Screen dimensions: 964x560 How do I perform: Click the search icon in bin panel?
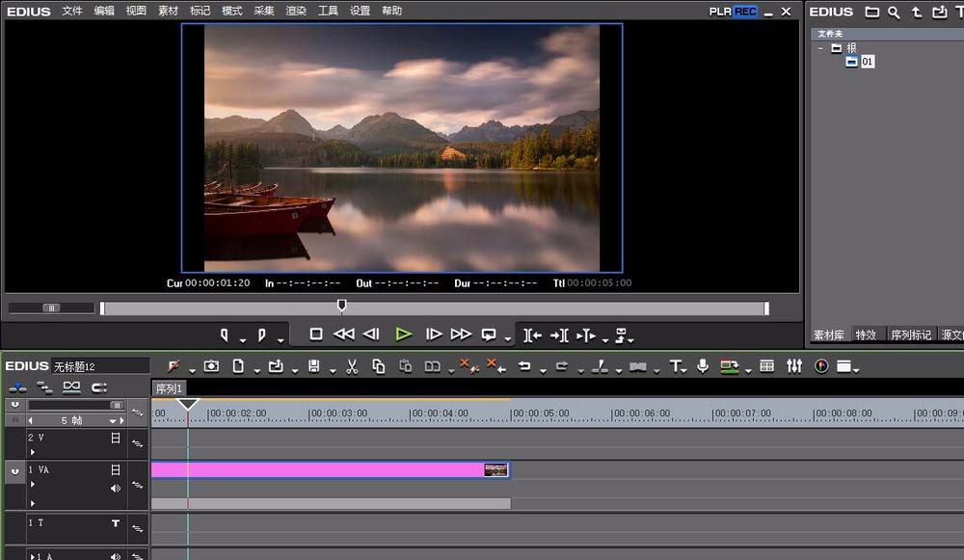coord(894,12)
